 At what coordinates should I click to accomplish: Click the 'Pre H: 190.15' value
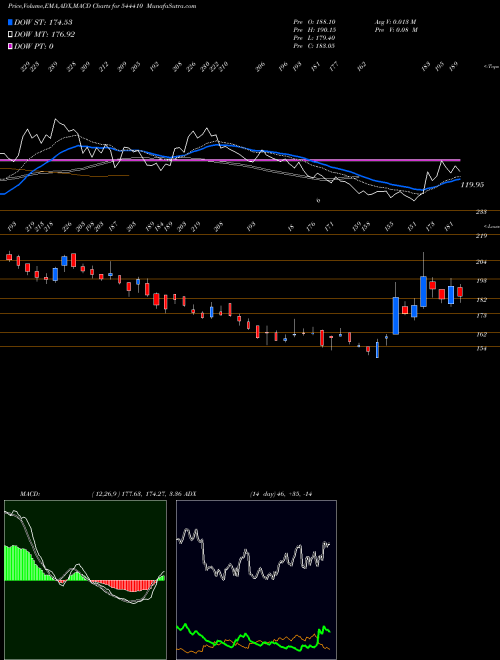314,30
